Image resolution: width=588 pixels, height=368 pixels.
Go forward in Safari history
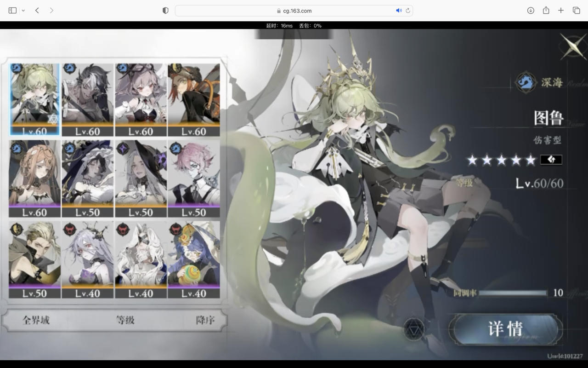pos(51,10)
